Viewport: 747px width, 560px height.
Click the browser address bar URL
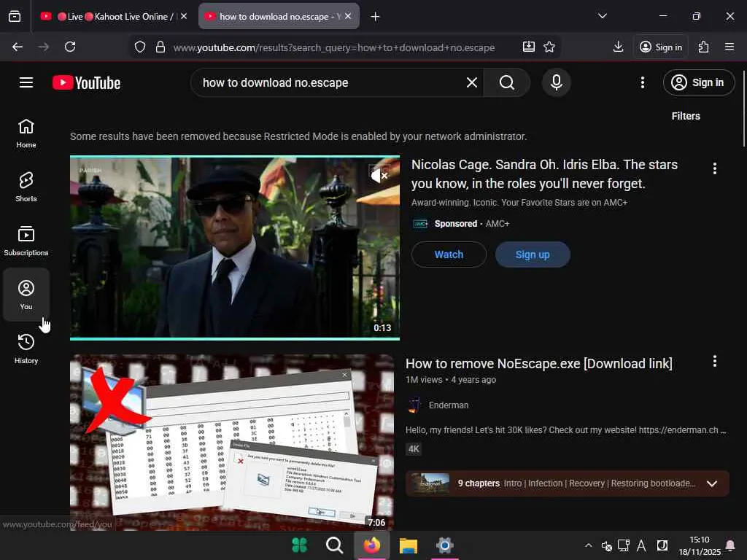click(x=333, y=47)
